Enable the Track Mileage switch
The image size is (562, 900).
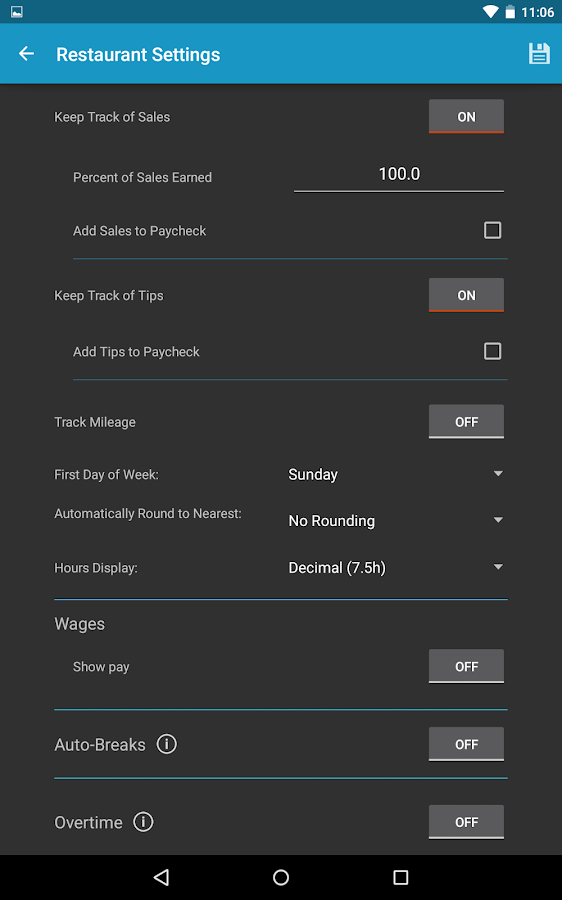[x=466, y=422]
